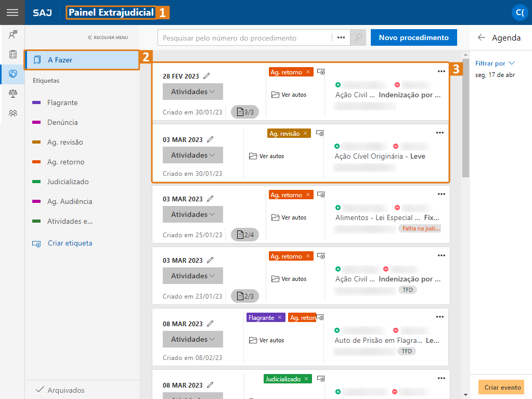Add label to 28 FEV 2023 card
This screenshot has width=532, height=399.
[321, 72]
